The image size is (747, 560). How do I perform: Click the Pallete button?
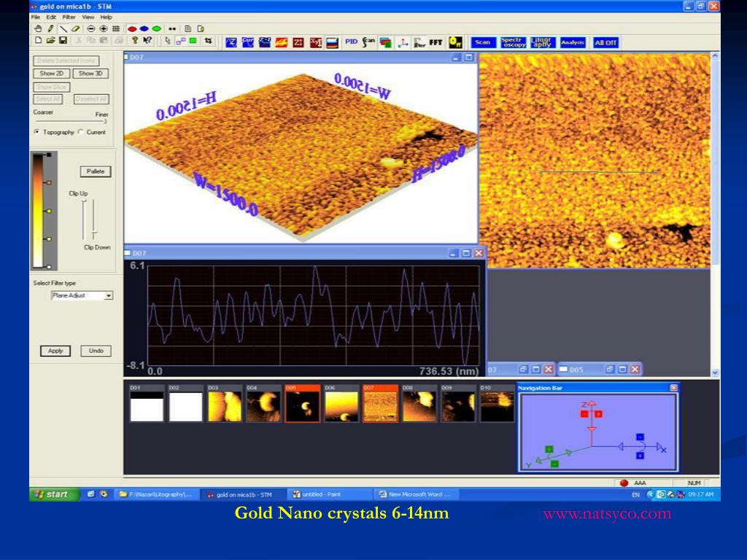coord(95,171)
